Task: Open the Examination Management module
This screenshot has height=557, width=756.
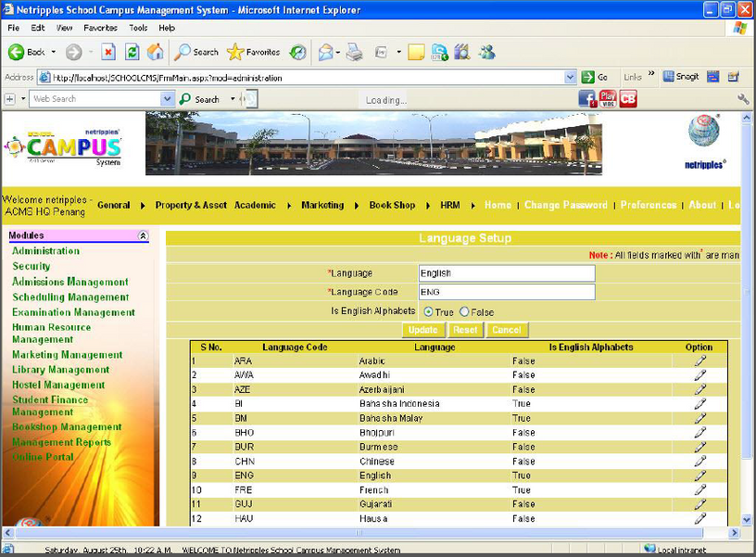Action: (74, 312)
